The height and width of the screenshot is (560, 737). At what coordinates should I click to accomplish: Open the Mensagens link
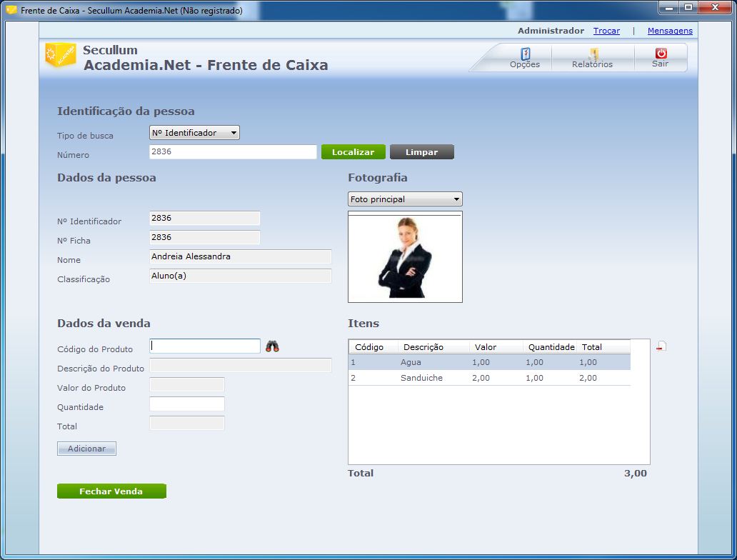click(x=670, y=31)
